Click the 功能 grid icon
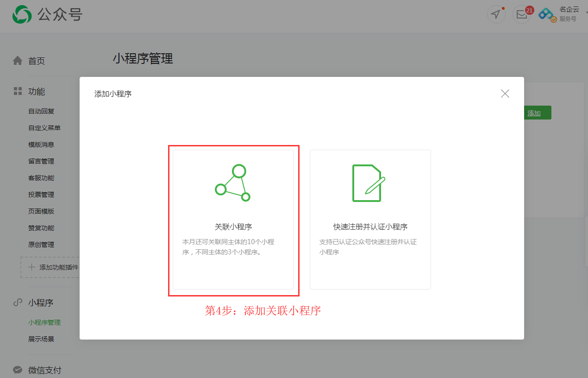 (18, 91)
